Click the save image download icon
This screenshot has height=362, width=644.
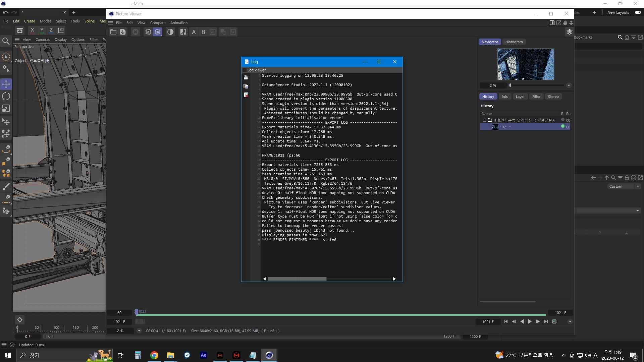123,32
